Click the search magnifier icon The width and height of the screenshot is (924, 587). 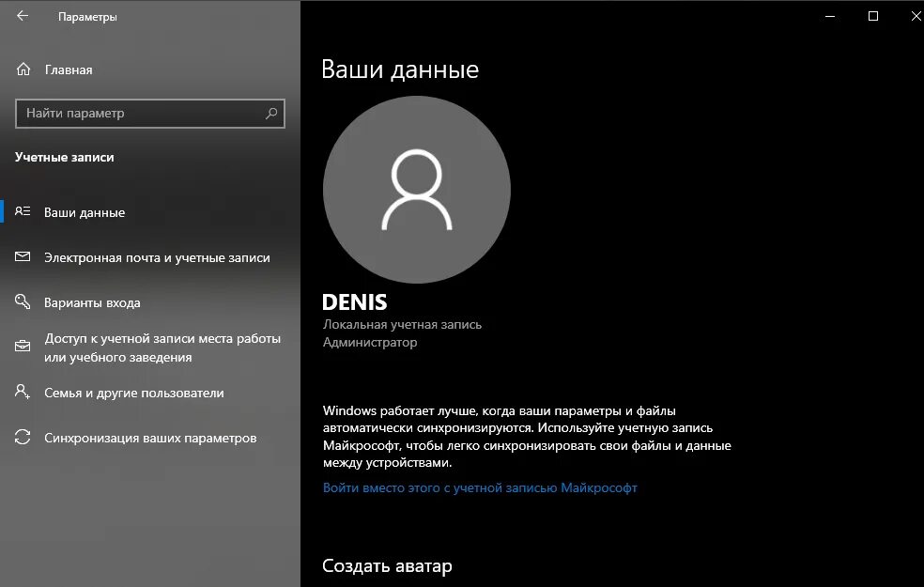click(271, 113)
